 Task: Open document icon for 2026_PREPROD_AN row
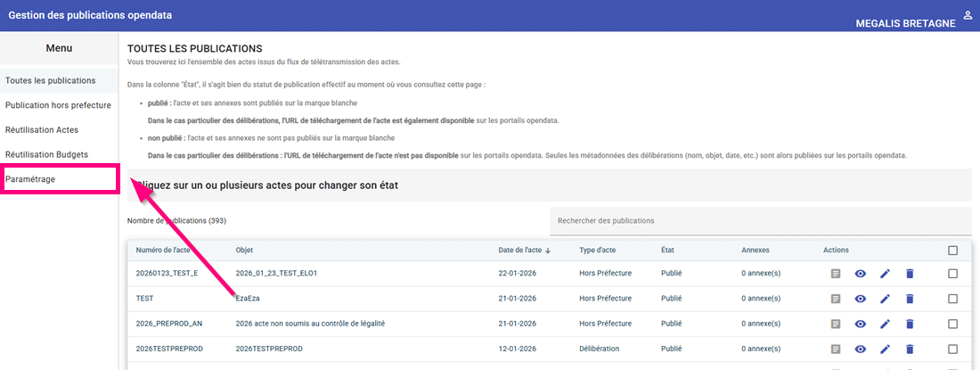(x=836, y=324)
